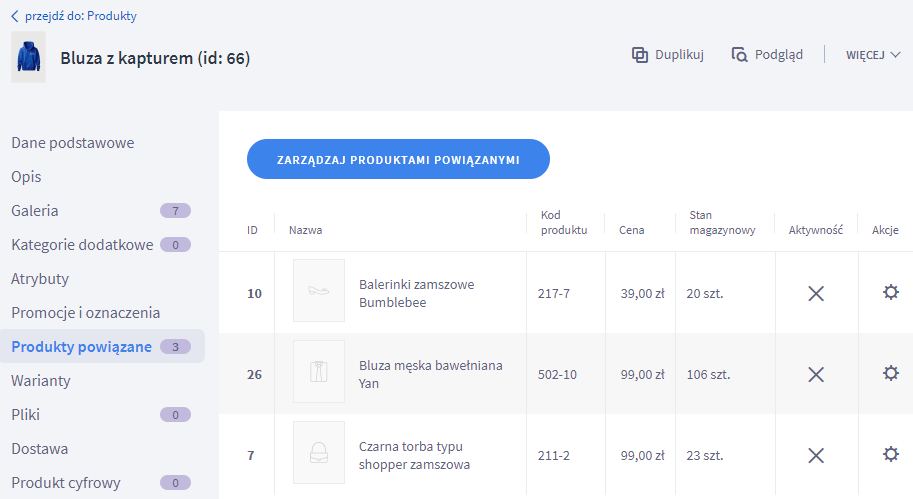Open gear actions for Czarna torba shopper
Image resolution: width=913 pixels, height=499 pixels.
[x=890, y=454]
